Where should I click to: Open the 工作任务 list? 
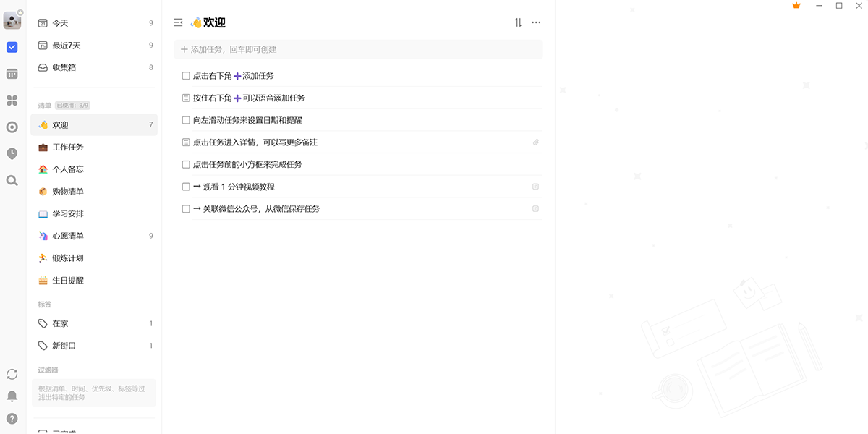click(68, 147)
